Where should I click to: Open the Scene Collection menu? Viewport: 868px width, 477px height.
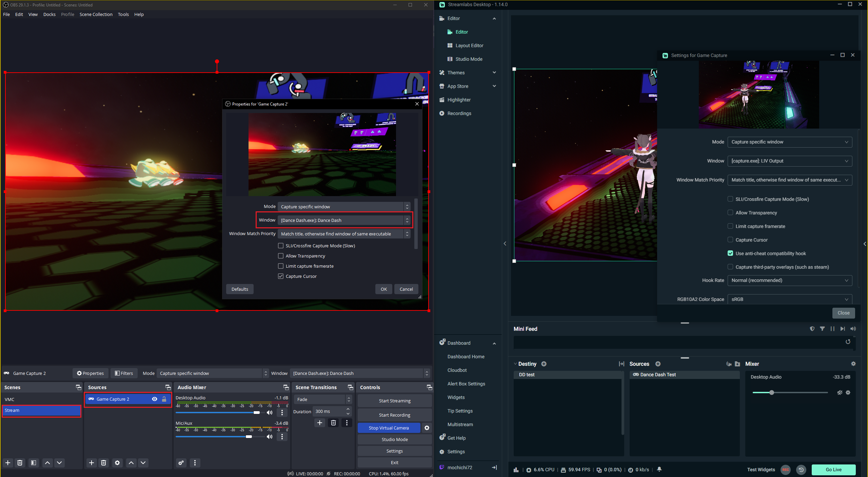[96, 14]
